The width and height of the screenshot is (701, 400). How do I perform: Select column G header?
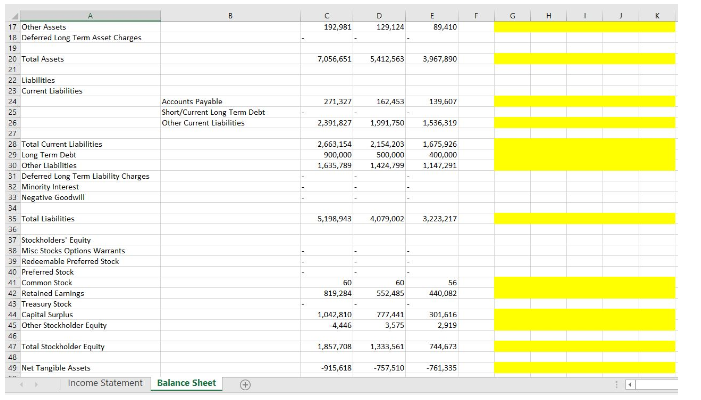pyautogui.click(x=512, y=16)
